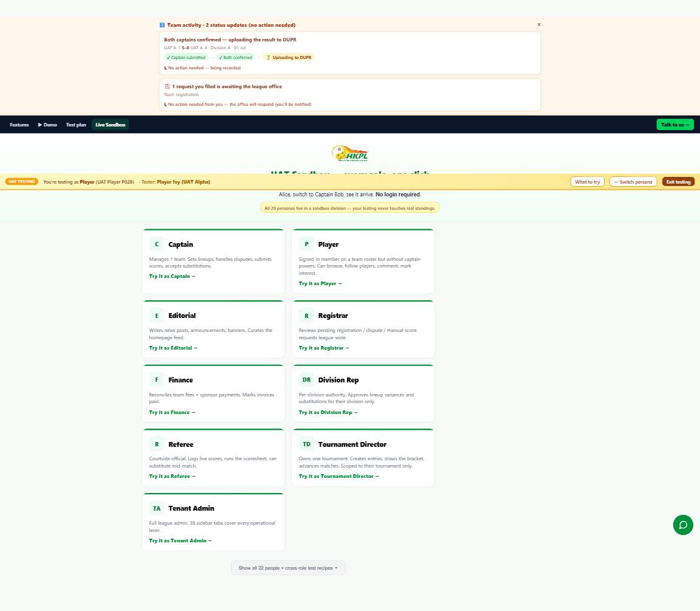Viewport: 700px width, 611px height.
Task: Click the Tester Player Ivy label
Action: (x=176, y=182)
